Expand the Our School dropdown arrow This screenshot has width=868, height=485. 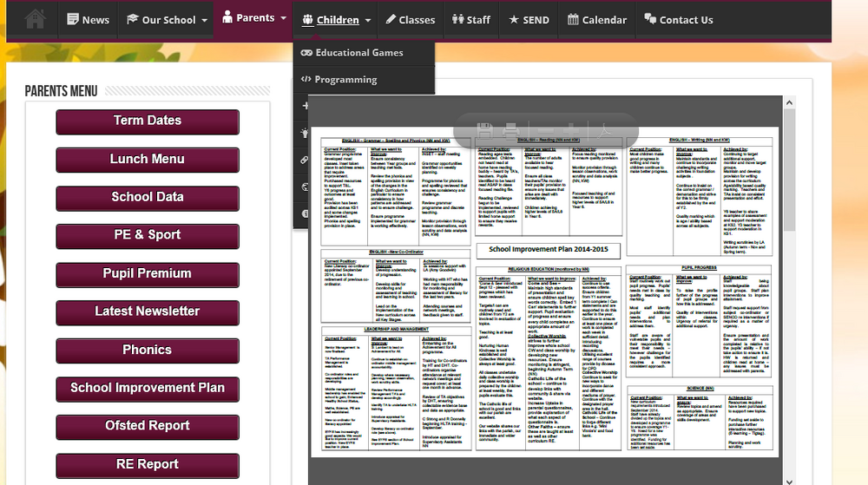pyautogui.click(x=204, y=21)
